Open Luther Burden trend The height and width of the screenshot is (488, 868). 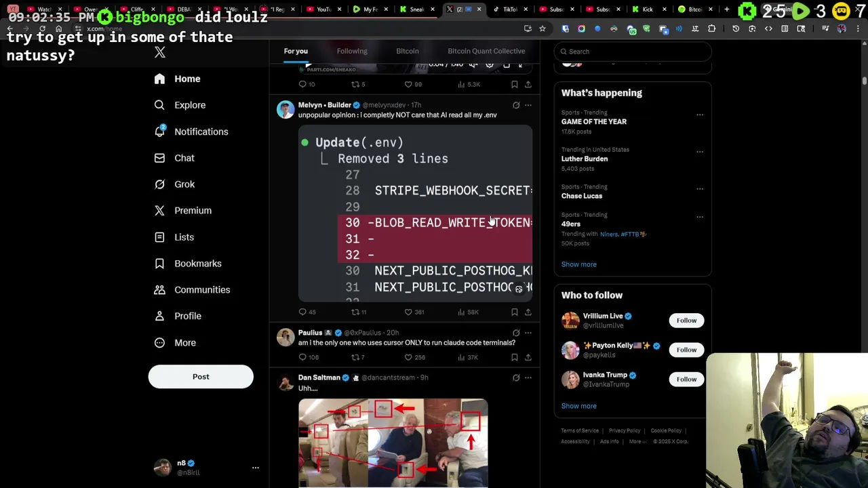(585, 159)
